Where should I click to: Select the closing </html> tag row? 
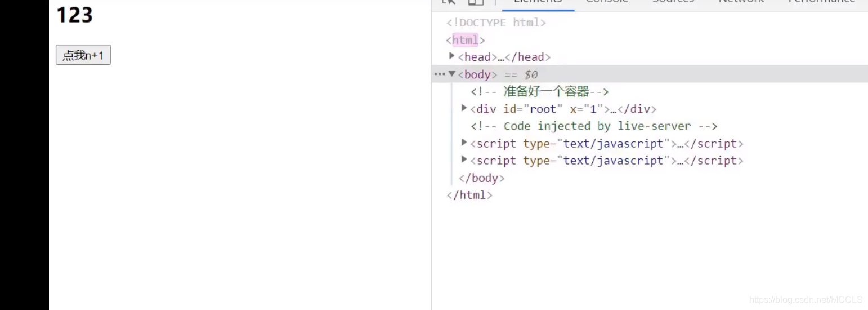tap(469, 196)
